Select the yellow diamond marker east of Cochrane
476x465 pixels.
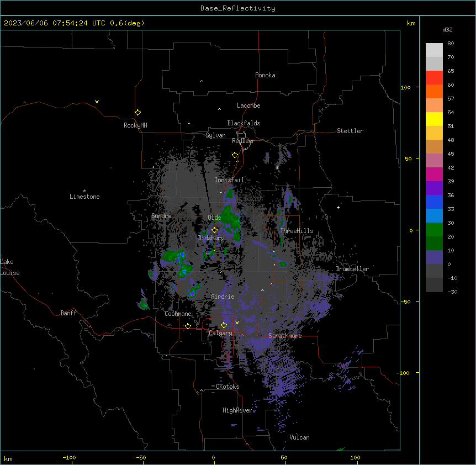(188, 326)
